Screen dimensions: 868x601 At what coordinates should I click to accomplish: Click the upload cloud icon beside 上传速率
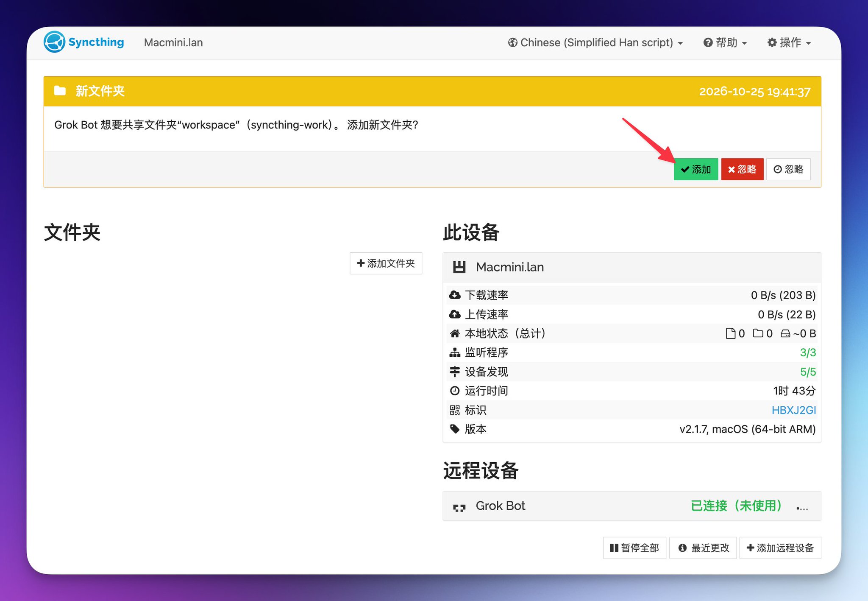(455, 314)
